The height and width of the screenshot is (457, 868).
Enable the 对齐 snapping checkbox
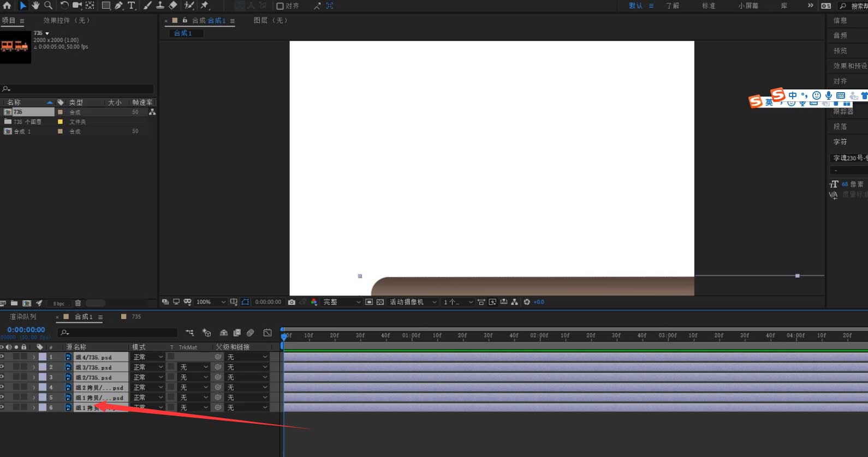point(280,6)
